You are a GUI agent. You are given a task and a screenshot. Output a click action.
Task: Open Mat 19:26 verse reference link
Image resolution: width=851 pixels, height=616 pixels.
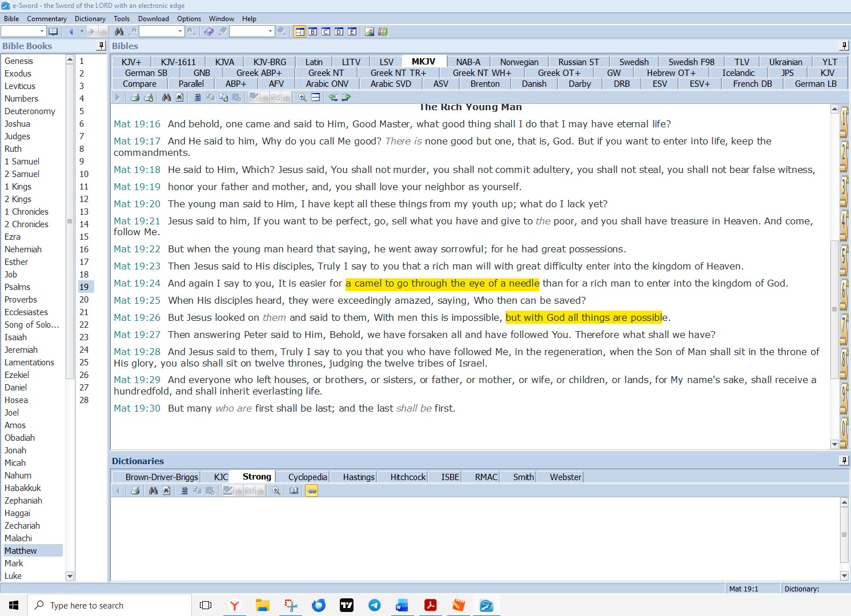click(137, 317)
